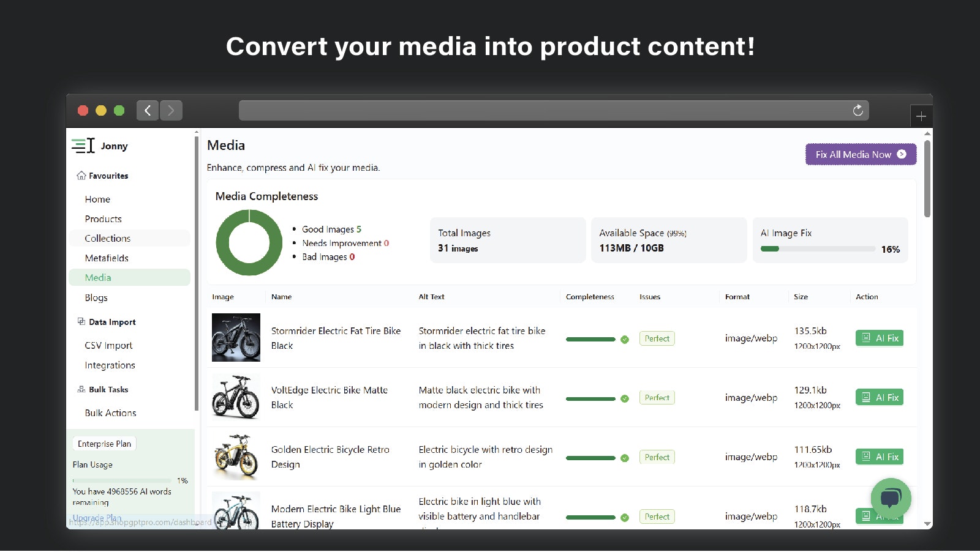Click AI Fix for Stormrider bike
Viewport: 980px width, 552px height.
[x=879, y=338]
